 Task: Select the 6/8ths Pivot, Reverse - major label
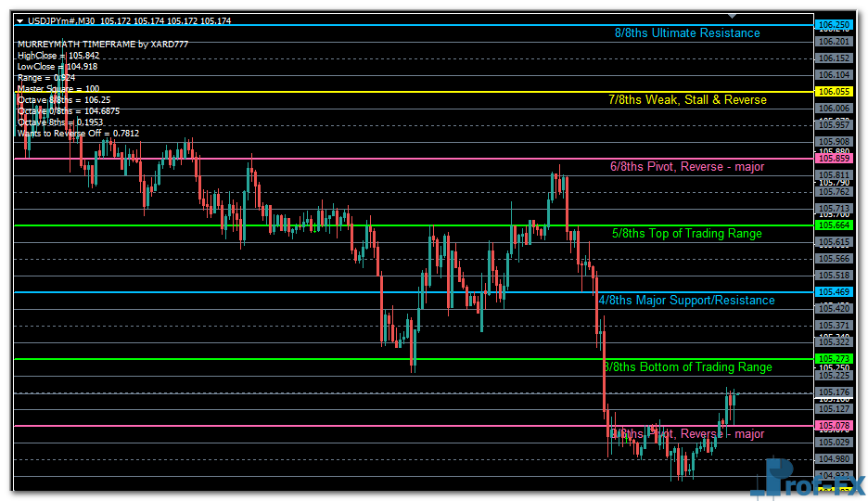(x=687, y=167)
